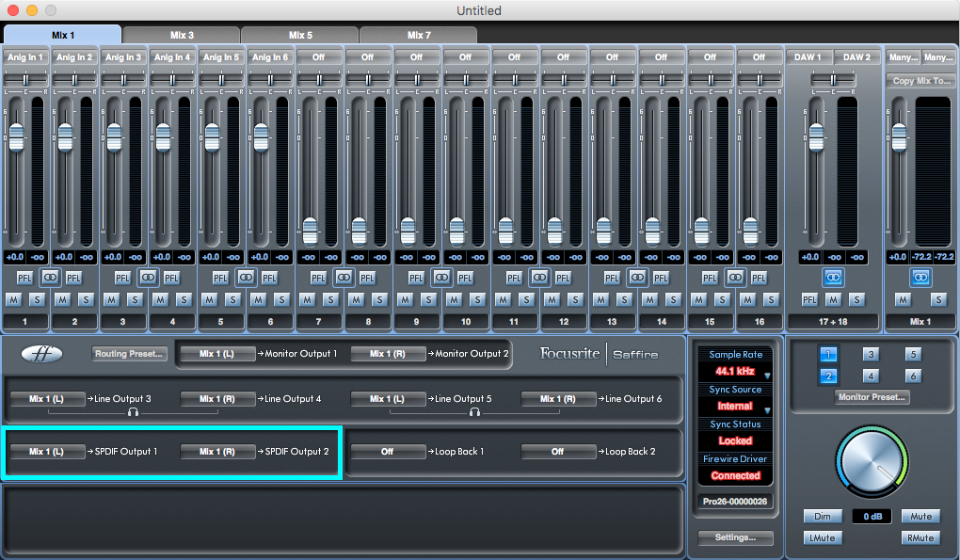Switch to the Mix 3 tab
The image size is (960, 560).
tap(182, 33)
